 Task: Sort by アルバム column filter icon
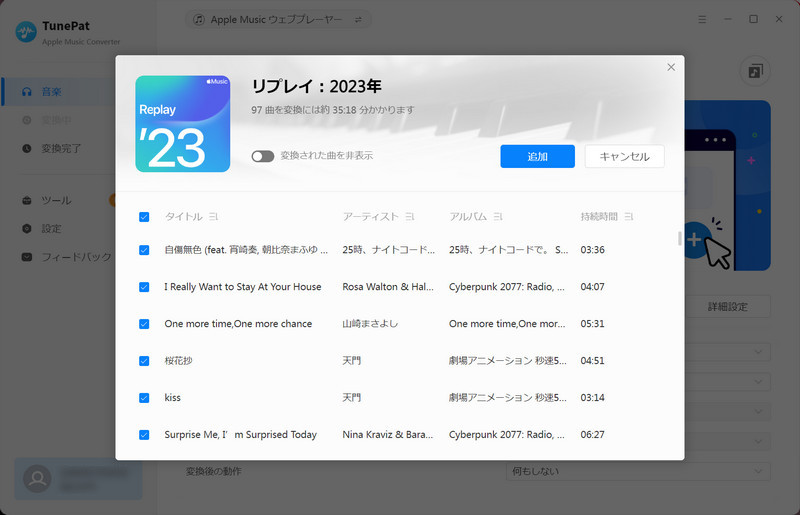coord(498,217)
